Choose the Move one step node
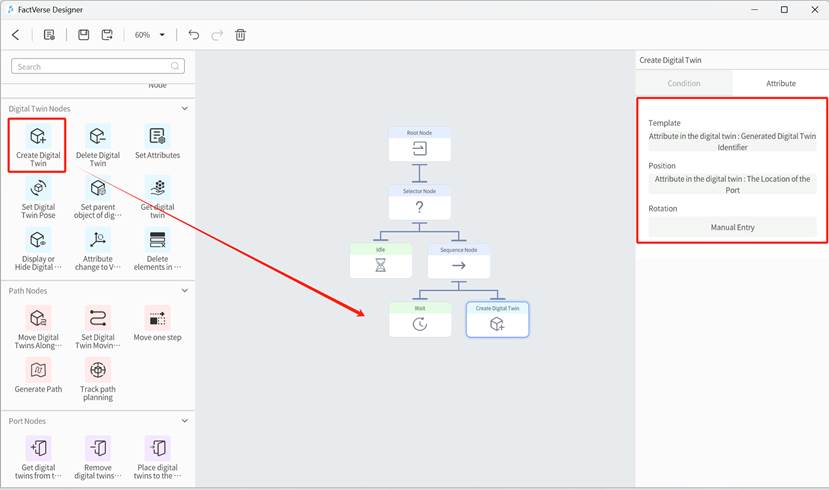Screen dimensions: 829x490 point(157,320)
